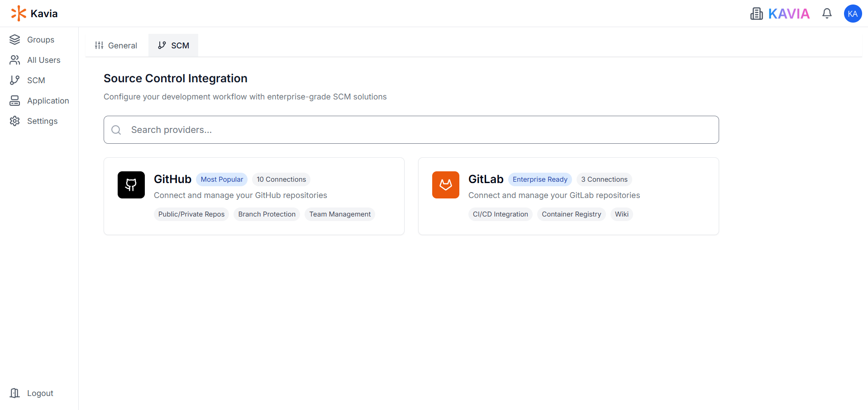Click the Container Registry tag

coord(572,214)
